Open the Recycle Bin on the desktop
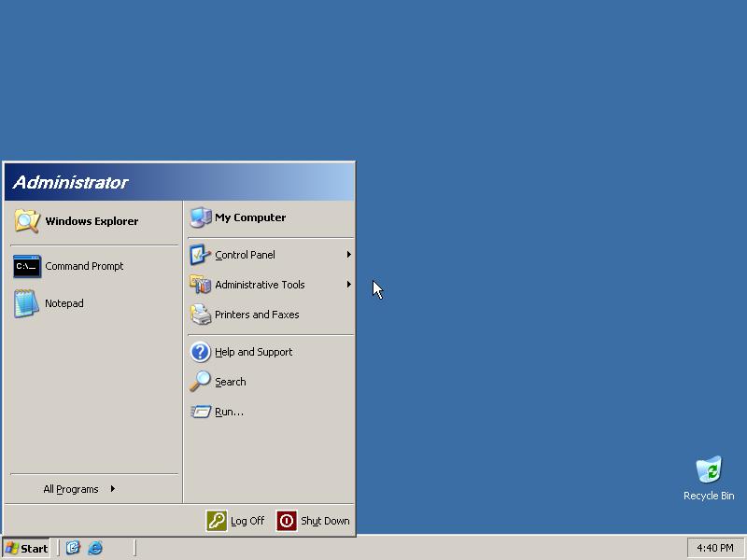747x560 pixels. coord(708,471)
